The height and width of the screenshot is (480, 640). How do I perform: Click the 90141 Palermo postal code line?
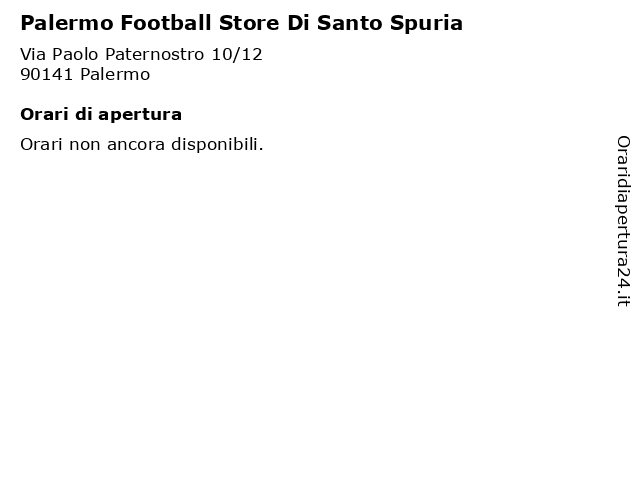[85, 74]
